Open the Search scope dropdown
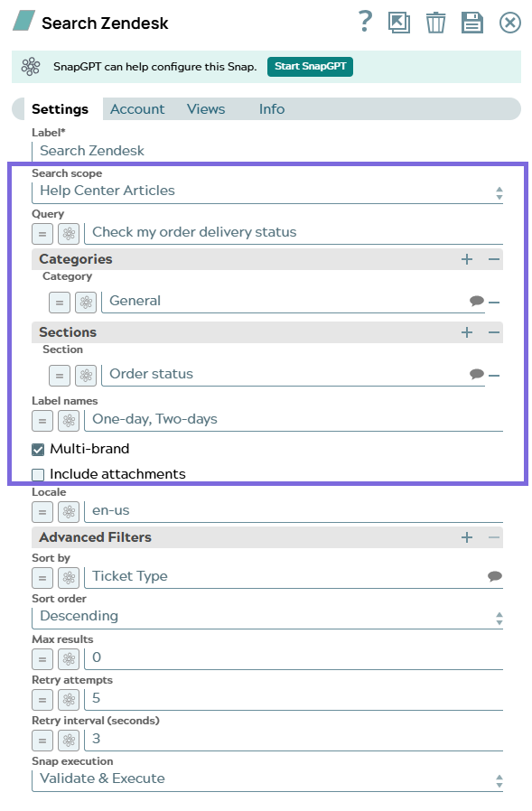The image size is (532, 811). tap(267, 191)
